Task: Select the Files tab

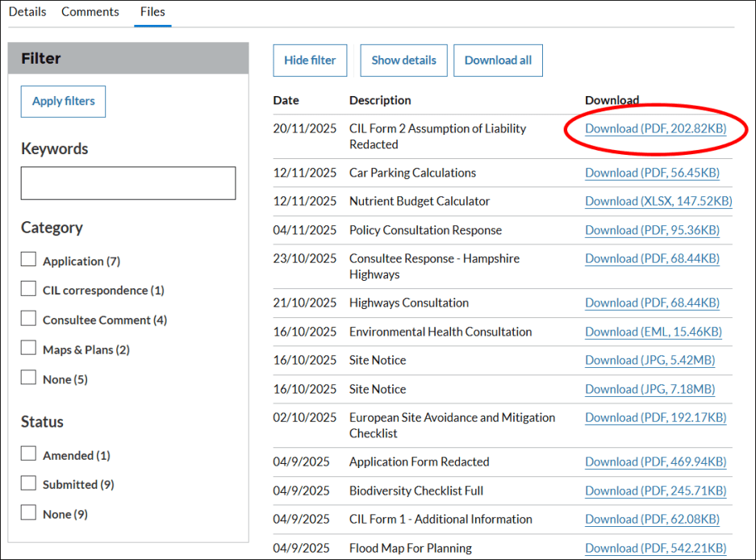Action: 152,12
